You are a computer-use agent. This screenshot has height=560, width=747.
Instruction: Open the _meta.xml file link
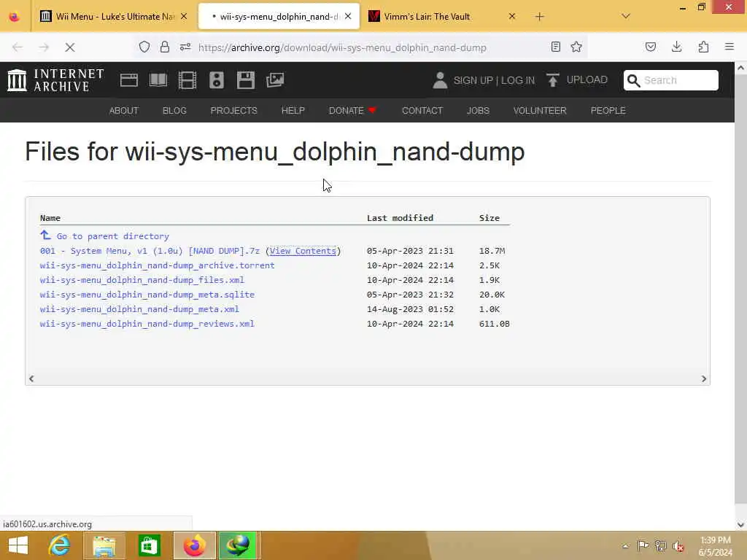139,309
